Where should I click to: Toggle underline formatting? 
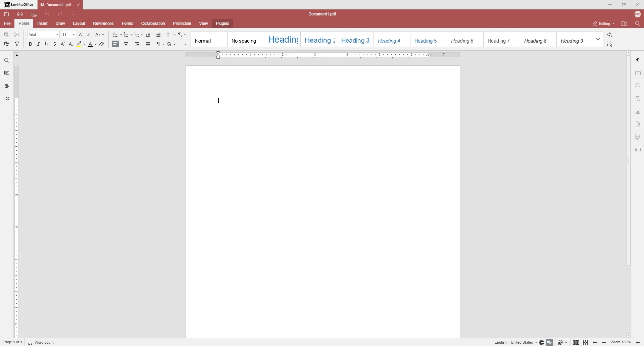pyautogui.click(x=47, y=44)
